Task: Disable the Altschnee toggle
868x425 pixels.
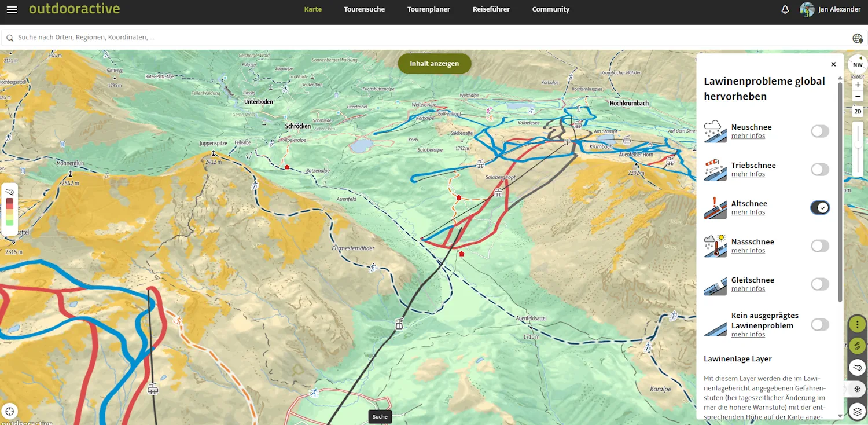Action: pos(819,208)
